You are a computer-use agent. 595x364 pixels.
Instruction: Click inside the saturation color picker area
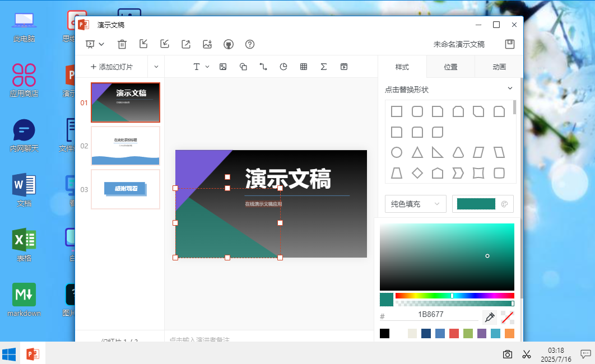(x=447, y=257)
